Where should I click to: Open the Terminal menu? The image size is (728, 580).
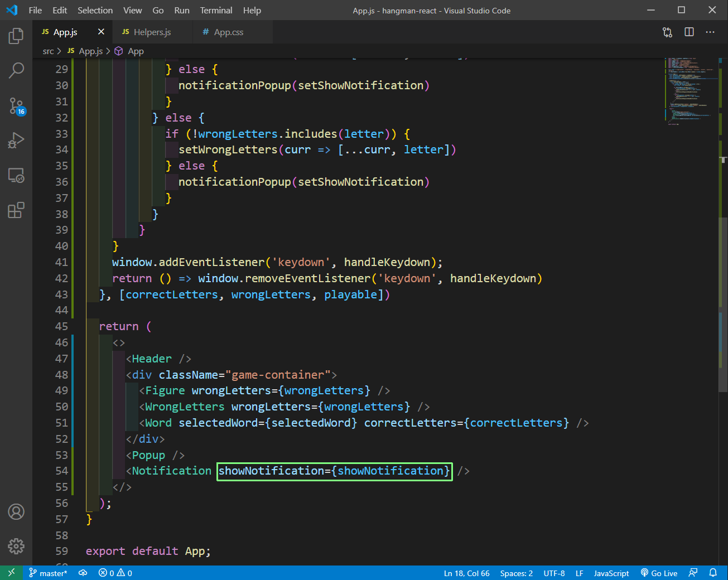pos(216,10)
